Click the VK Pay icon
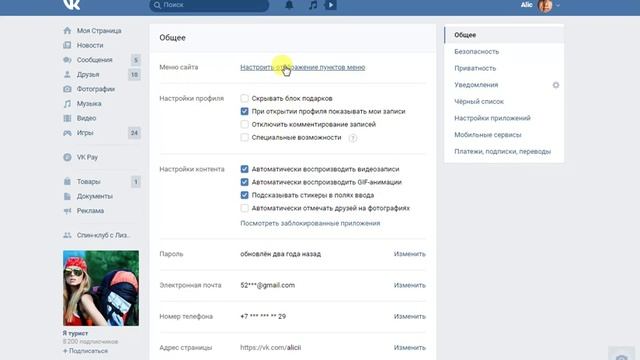This screenshot has height=360, width=640. 67,157
